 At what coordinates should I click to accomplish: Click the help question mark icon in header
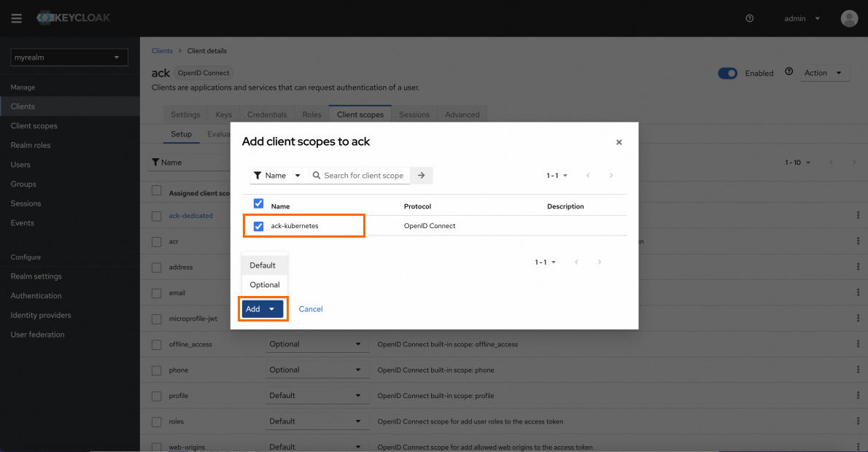[x=750, y=18]
